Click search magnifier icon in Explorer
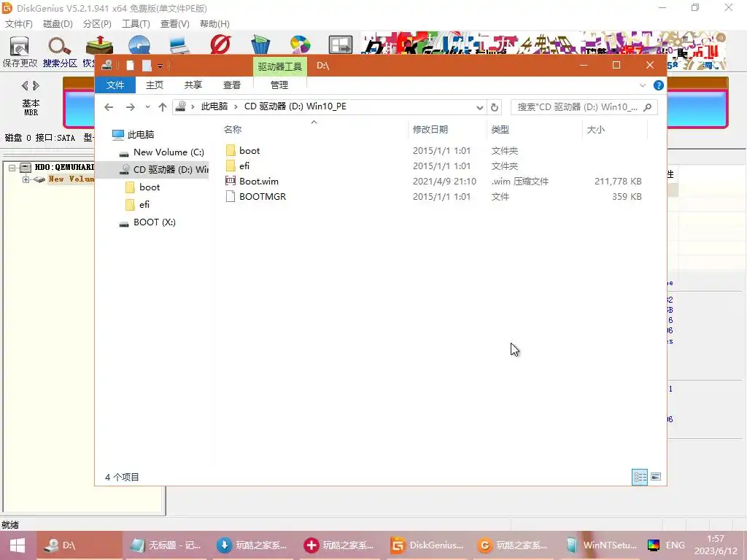747x560 pixels. [647, 107]
